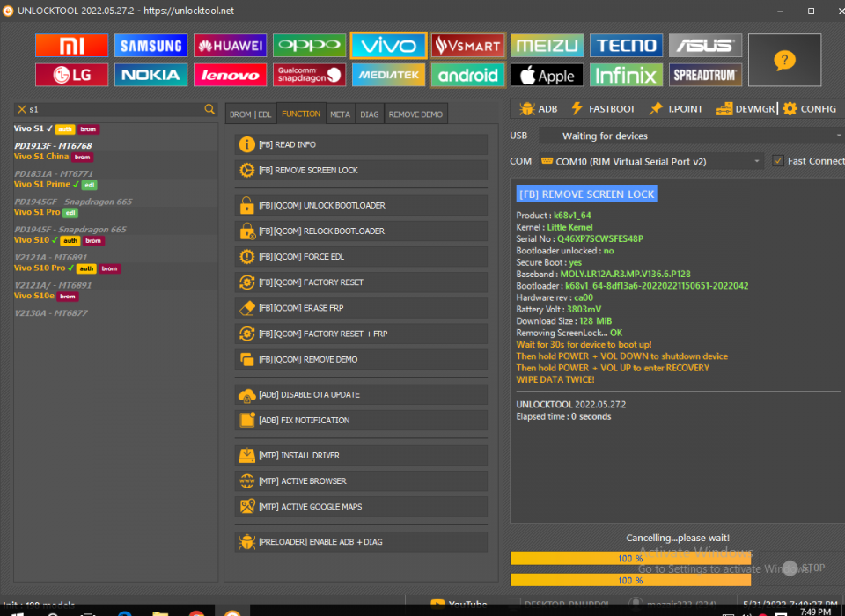Select the Huawei brand tile
Screen dimensions: 845x616
pyautogui.click(x=230, y=46)
